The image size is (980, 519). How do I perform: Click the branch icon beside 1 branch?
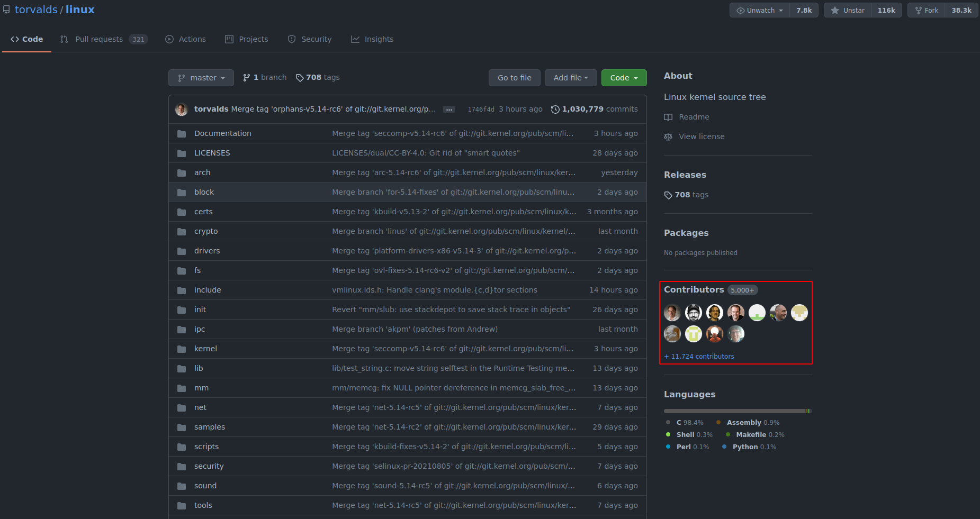click(246, 78)
